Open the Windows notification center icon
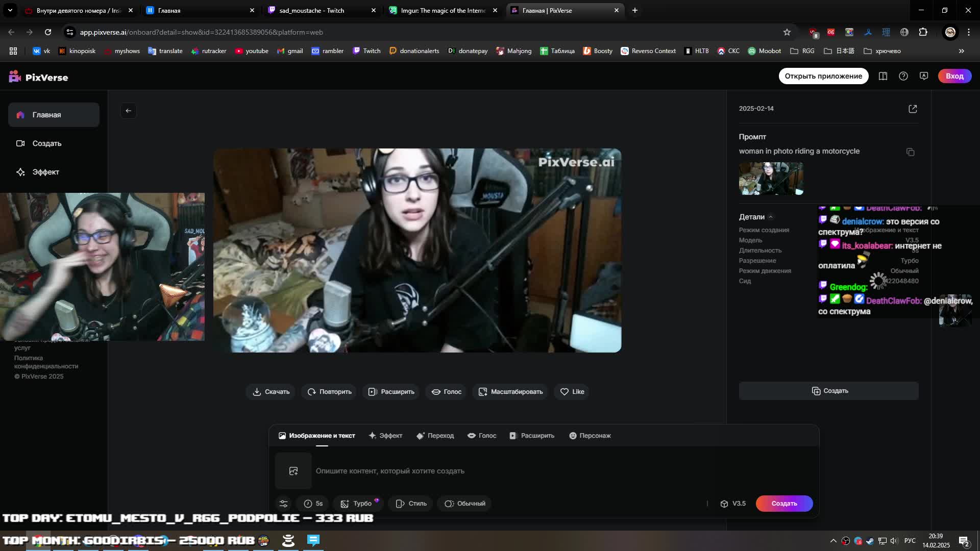 pyautogui.click(x=964, y=541)
